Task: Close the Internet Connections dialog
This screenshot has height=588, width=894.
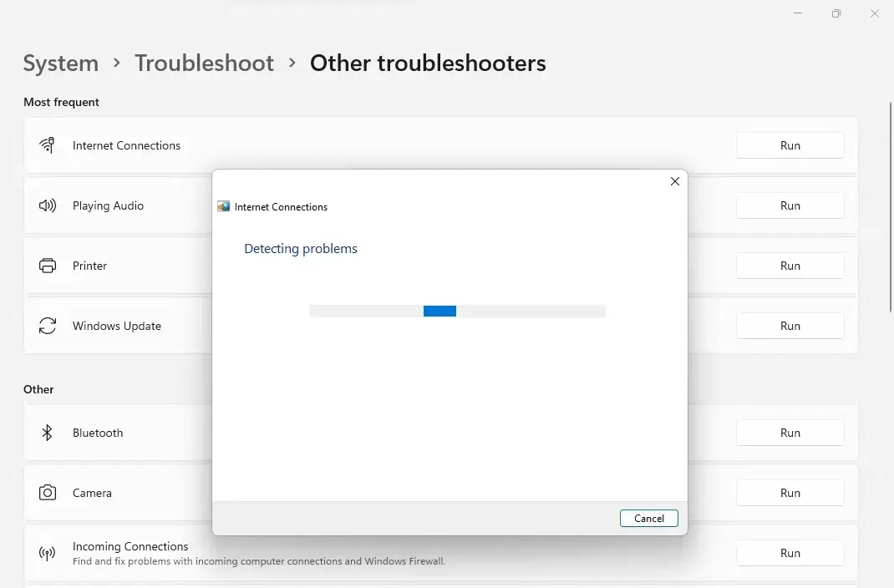Action: (675, 181)
